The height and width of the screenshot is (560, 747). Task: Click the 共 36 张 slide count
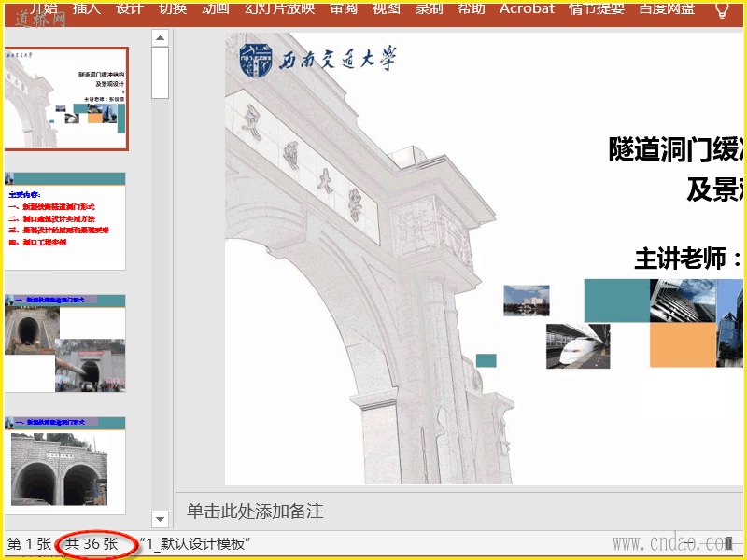[x=92, y=543]
